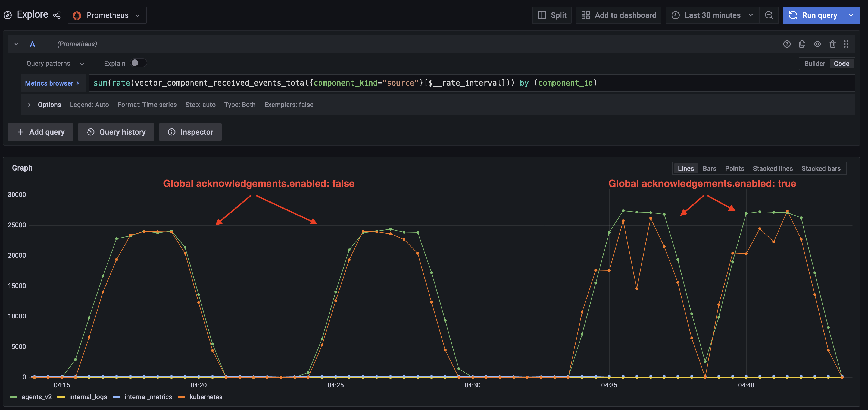Click the share icon next to Explore

[x=57, y=15]
